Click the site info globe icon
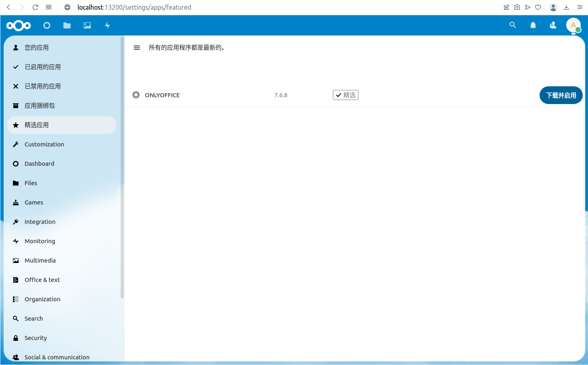 (67, 7)
